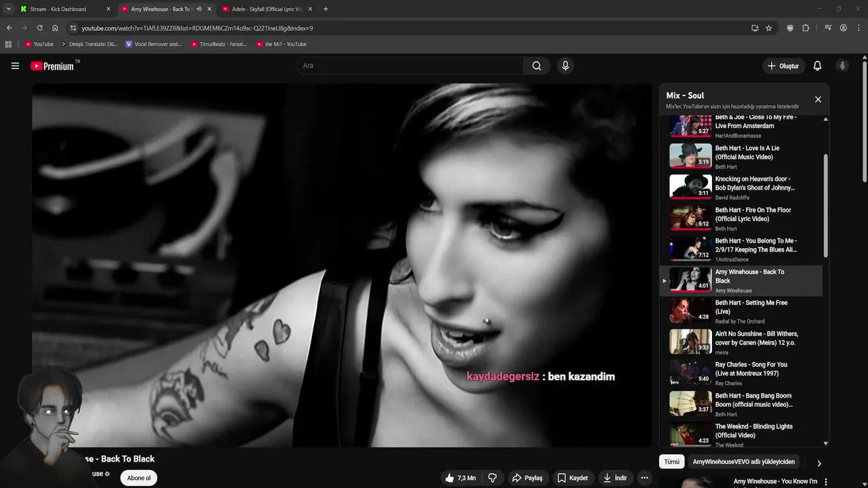Open the YouTube hamburger guide menu
Screen dimensions: 868x488
[x=15, y=66]
